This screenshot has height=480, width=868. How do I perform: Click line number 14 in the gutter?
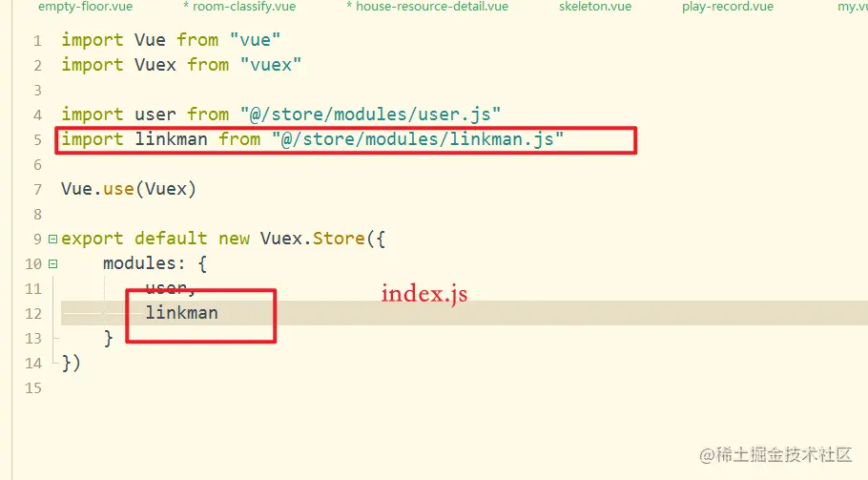click(33, 364)
